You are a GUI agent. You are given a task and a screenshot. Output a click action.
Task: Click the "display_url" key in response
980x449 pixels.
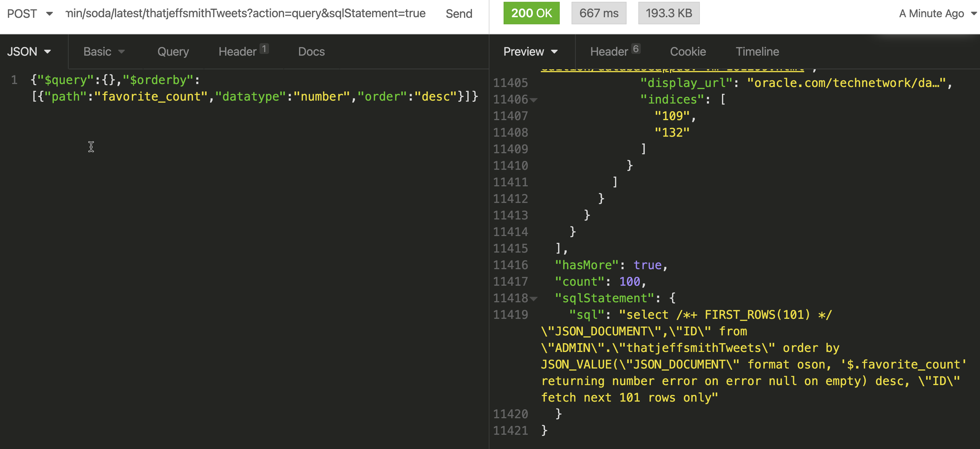686,83
